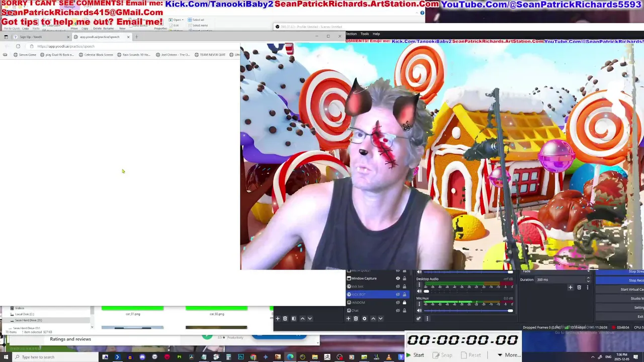Click Start Virtual Camera button
This screenshot has height=362, width=644.
620,289
